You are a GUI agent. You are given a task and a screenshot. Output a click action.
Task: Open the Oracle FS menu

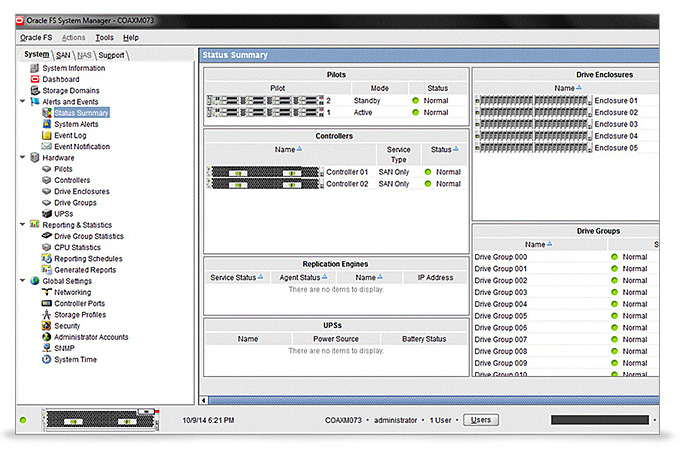point(36,38)
